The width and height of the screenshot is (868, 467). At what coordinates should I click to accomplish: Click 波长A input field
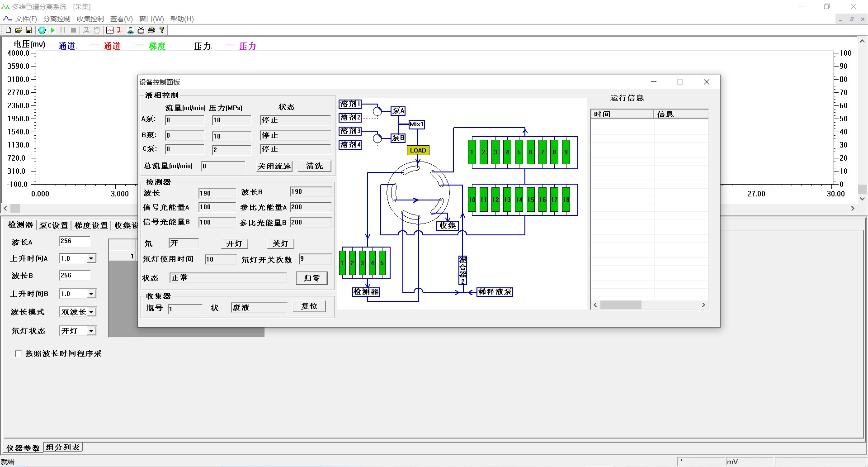pos(75,241)
